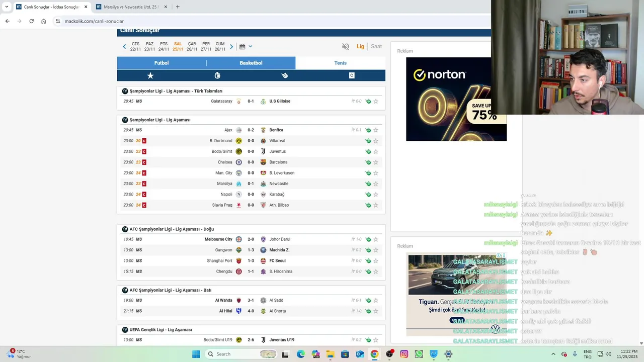Sort results by Lig
The image size is (644, 362).
360,46
